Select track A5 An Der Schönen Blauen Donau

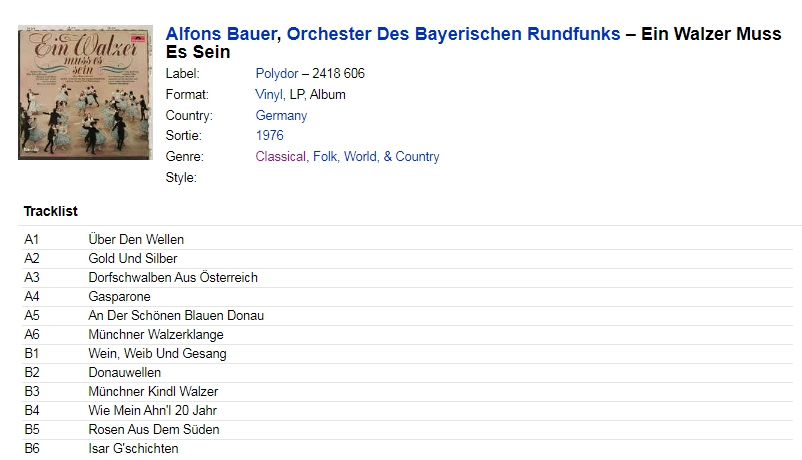click(x=408, y=315)
